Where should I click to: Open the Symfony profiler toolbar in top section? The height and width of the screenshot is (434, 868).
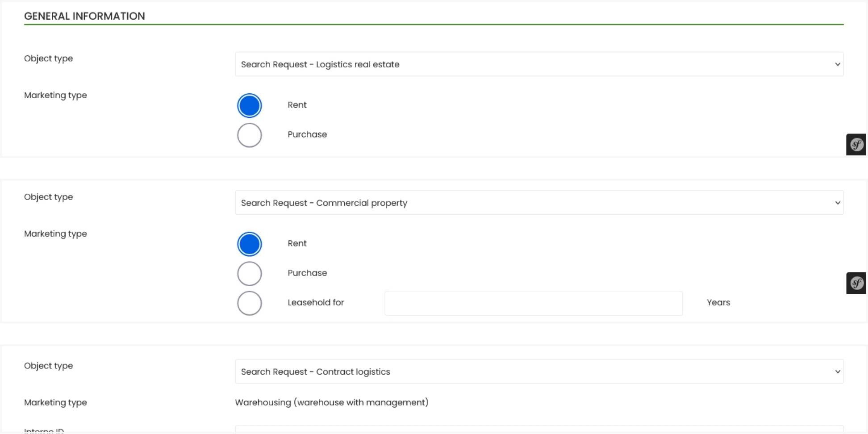coord(855,144)
